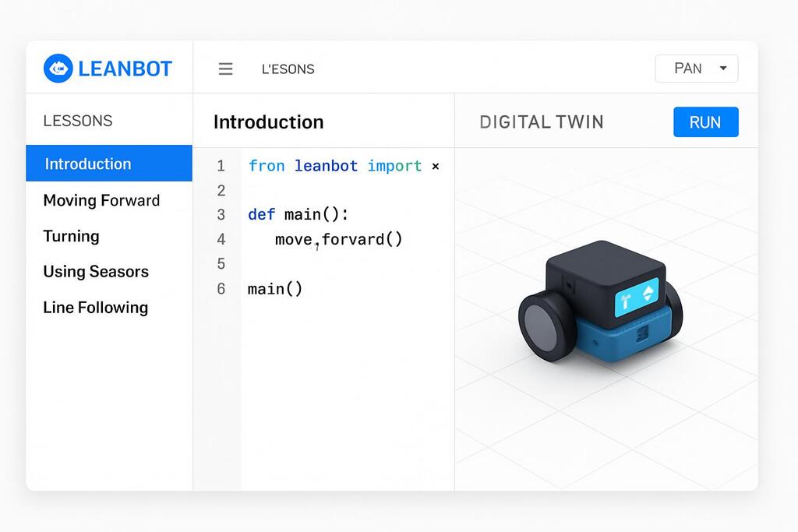The width and height of the screenshot is (798, 532).
Task: Open the PAN dropdown
Action: [x=696, y=68]
